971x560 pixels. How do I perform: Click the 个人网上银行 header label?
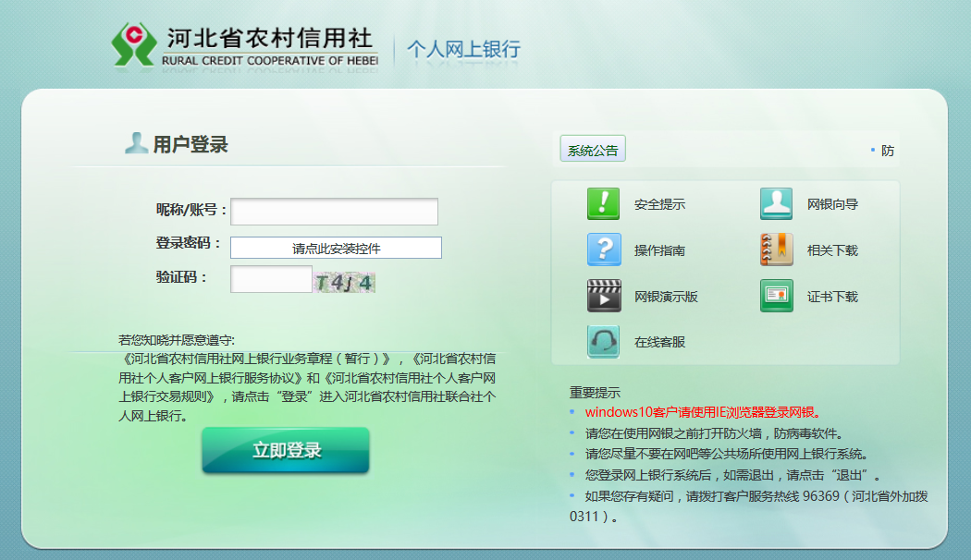[464, 48]
